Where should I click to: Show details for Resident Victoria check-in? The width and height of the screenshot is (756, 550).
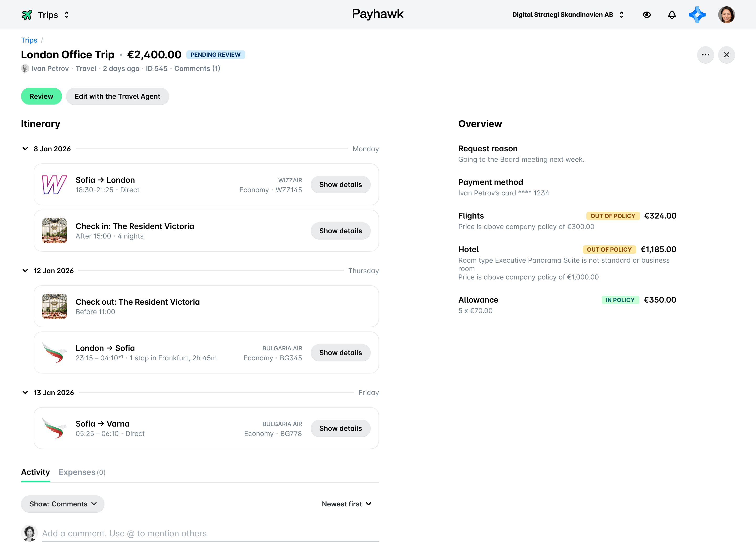pyautogui.click(x=340, y=231)
